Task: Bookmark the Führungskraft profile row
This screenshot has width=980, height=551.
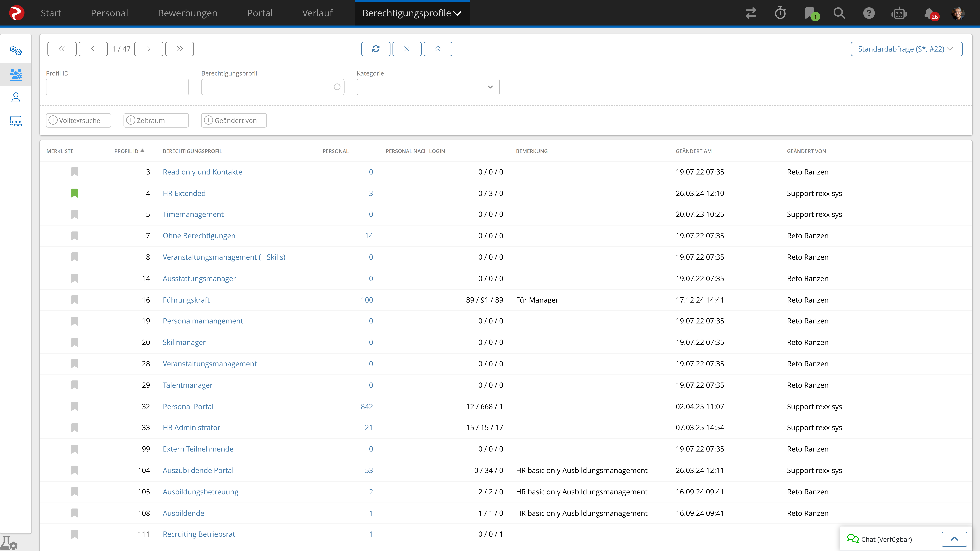Action: click(x=75, y=300)
